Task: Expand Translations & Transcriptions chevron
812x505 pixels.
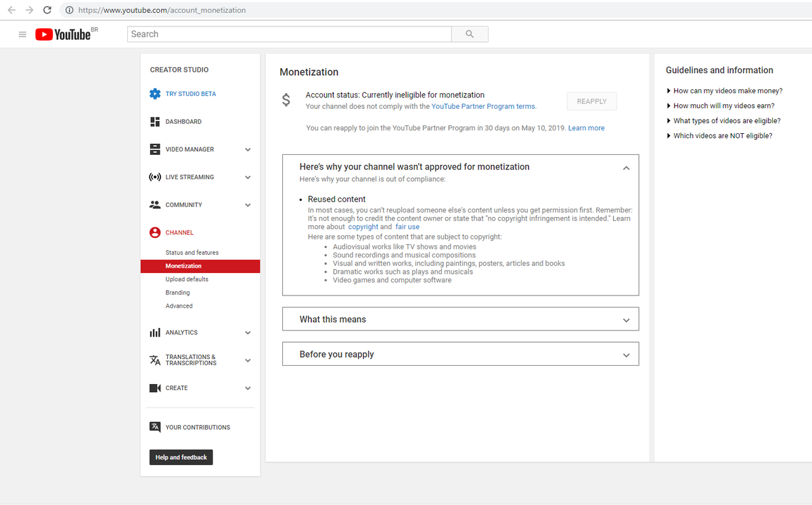Action: [x=248, y=360]
